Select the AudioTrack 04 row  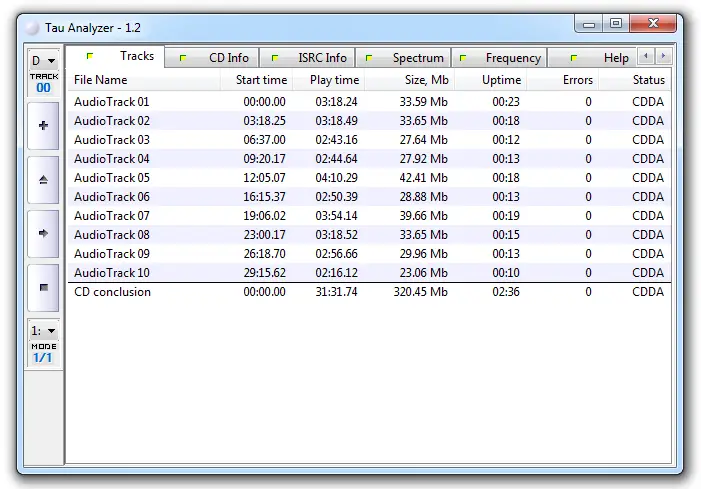[x=369, y=159]
